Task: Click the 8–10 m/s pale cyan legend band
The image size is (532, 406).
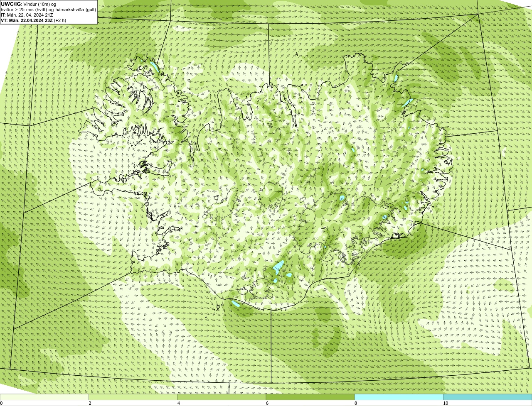Action: 399,397
